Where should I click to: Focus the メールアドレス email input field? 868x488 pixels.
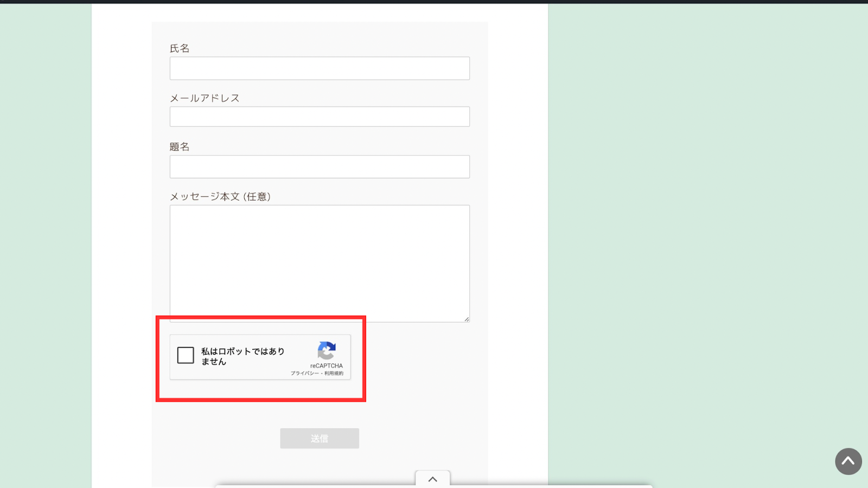point(320,117)
